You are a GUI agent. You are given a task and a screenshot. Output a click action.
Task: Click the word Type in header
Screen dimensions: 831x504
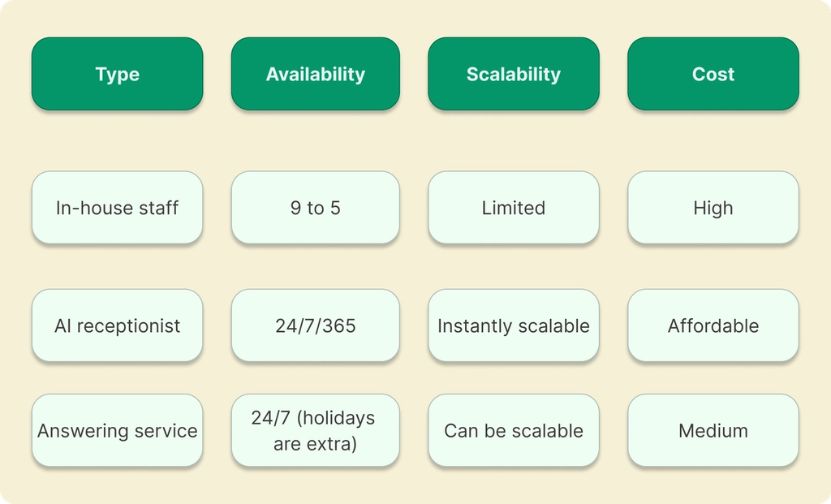pyautogui.click(x=117, y=74)
